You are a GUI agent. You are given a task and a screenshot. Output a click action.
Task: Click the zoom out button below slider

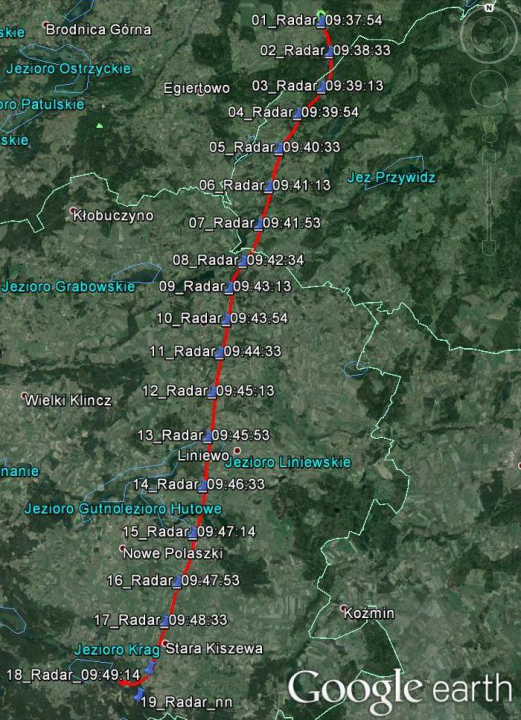click(489, 248)
